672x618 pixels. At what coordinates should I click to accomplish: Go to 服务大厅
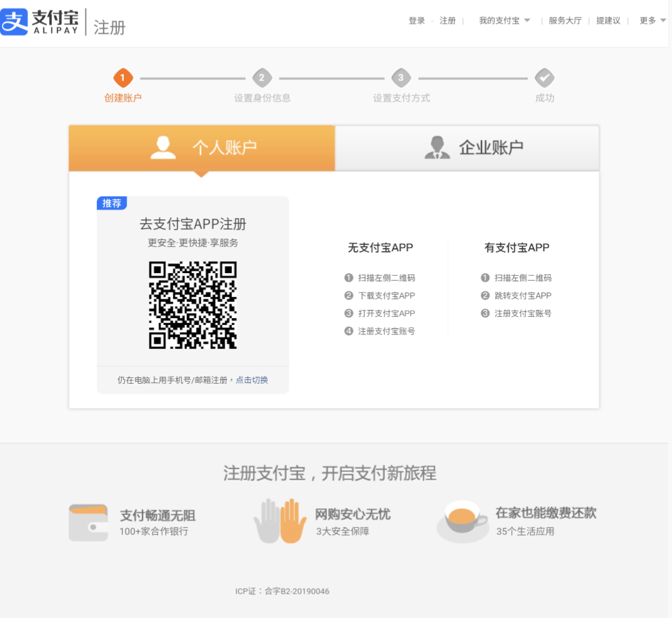[565, 21]
